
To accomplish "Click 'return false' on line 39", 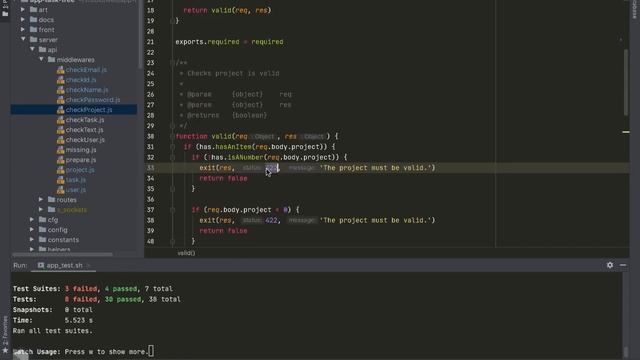I will pos(223,231).
